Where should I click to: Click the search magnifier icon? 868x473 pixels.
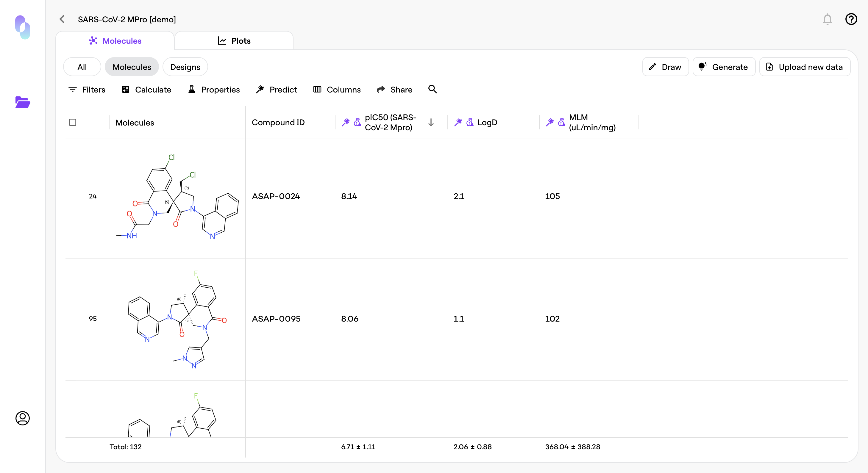click(432, 89)
